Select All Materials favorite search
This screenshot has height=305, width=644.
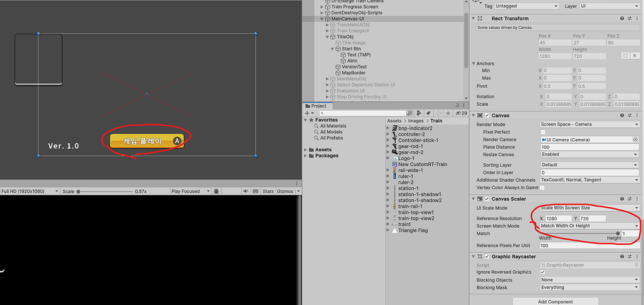333,126
